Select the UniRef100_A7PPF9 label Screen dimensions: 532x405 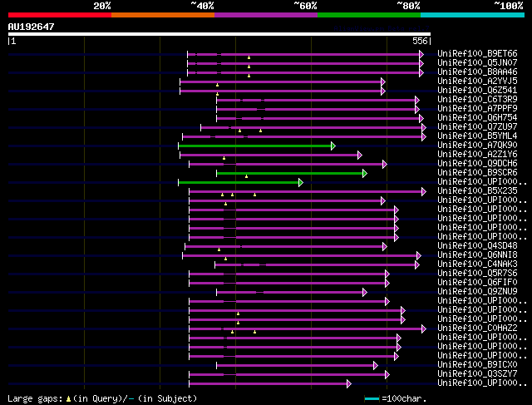(x=477, y=109)
